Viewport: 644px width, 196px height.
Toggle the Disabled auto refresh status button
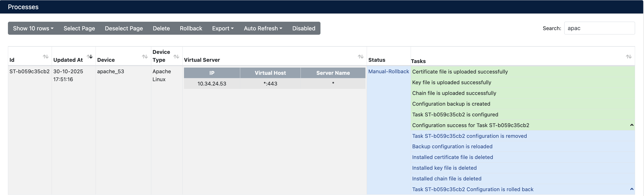(304, 28)
